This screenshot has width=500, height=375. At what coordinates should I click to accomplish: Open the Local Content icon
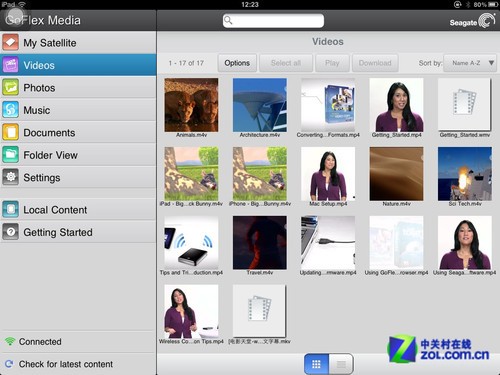click(10, 210)
